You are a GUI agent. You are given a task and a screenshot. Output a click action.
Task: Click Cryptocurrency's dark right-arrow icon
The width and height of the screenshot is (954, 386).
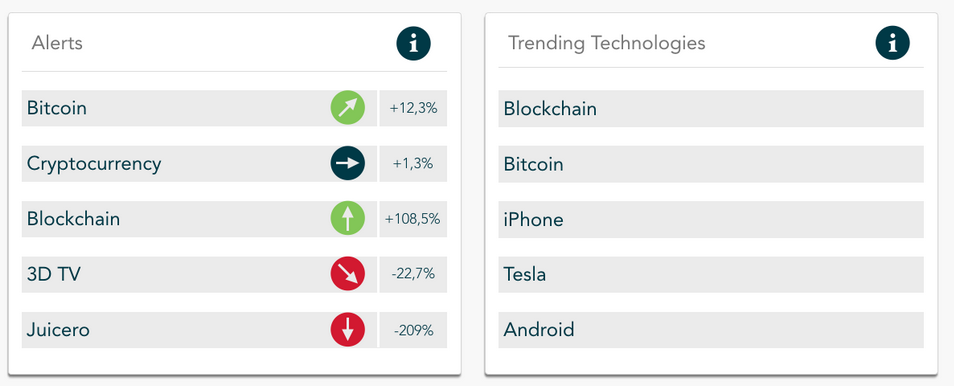tap(347, 163)
